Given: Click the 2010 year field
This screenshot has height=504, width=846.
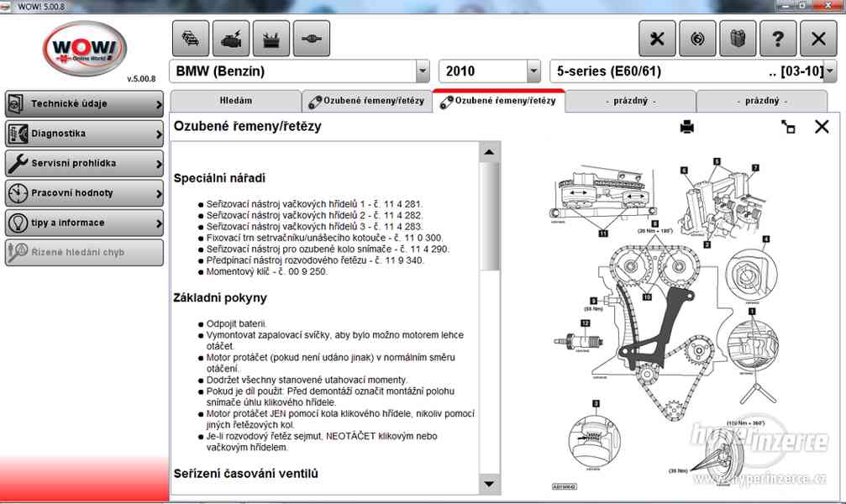Looking at the screenshot, I should (483, 71).
